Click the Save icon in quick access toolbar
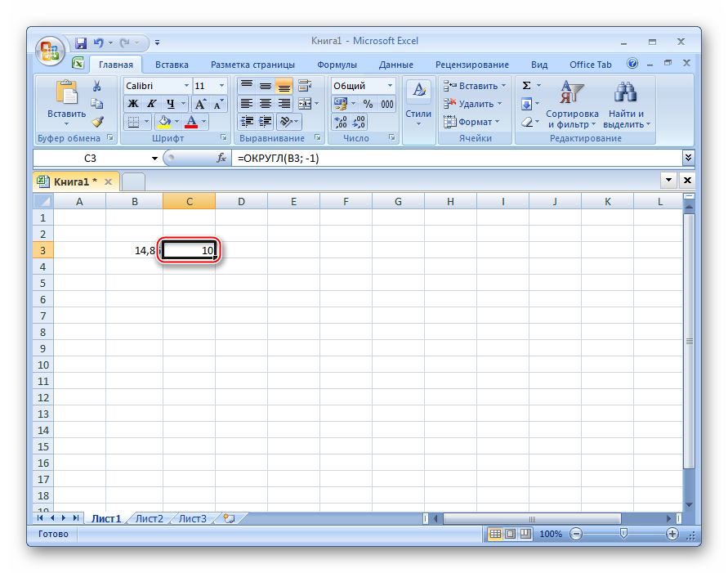Image resolution: width=728 pixels, height=573 pixels. (81, 43)
